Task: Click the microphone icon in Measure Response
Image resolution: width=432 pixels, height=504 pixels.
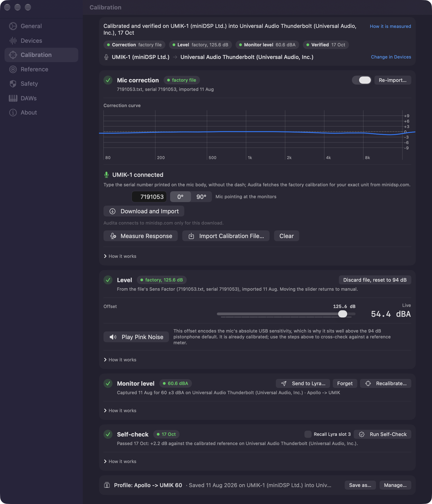Action: coord(113,236)
